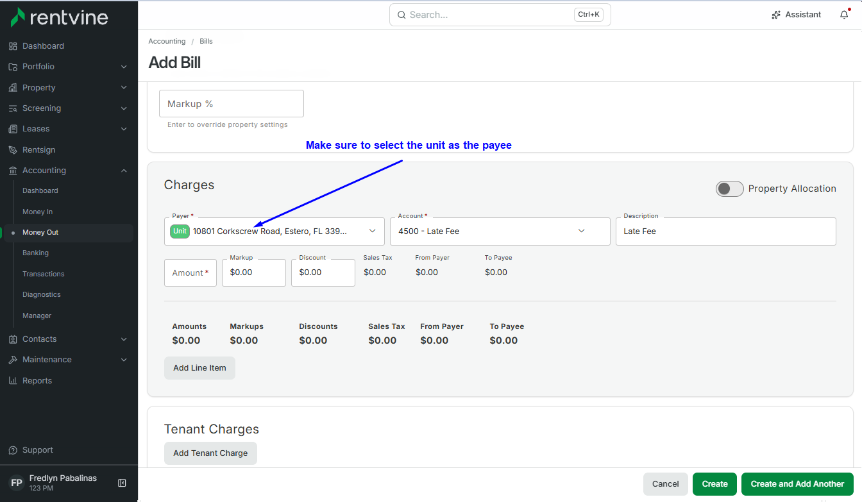Click Fredlyn Pabalinas user name
This screenshot has width=862, height=504.
(x=63, y=478)
